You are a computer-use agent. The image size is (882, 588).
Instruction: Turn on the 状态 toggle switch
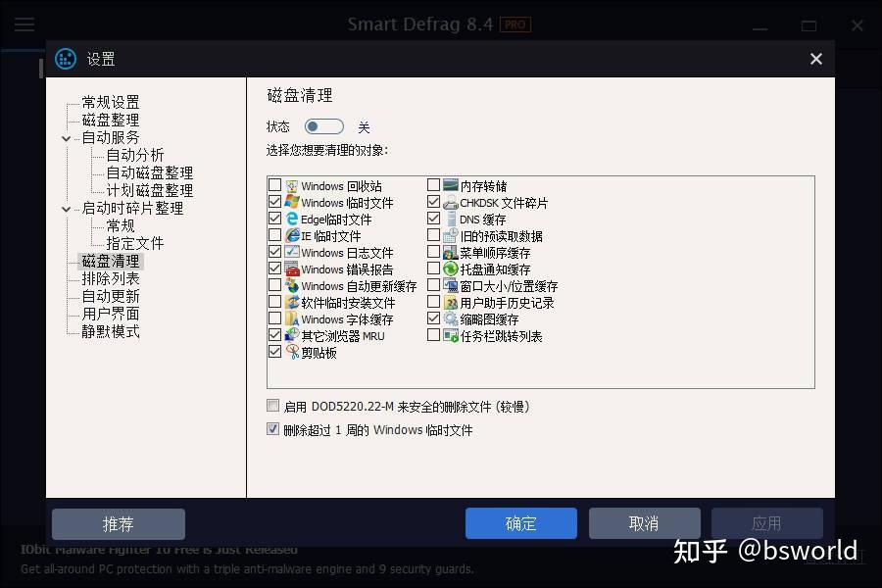(323, 125)
